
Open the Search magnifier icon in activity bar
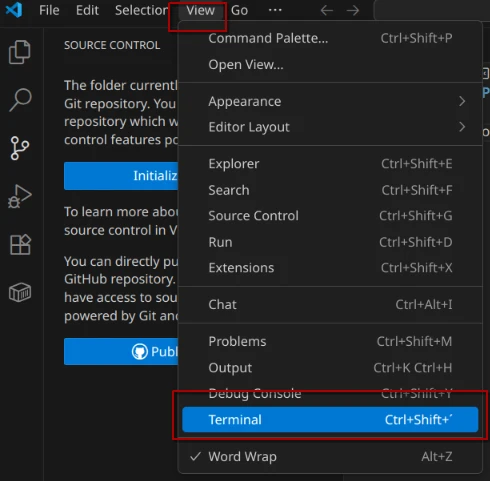coord(20,100)
